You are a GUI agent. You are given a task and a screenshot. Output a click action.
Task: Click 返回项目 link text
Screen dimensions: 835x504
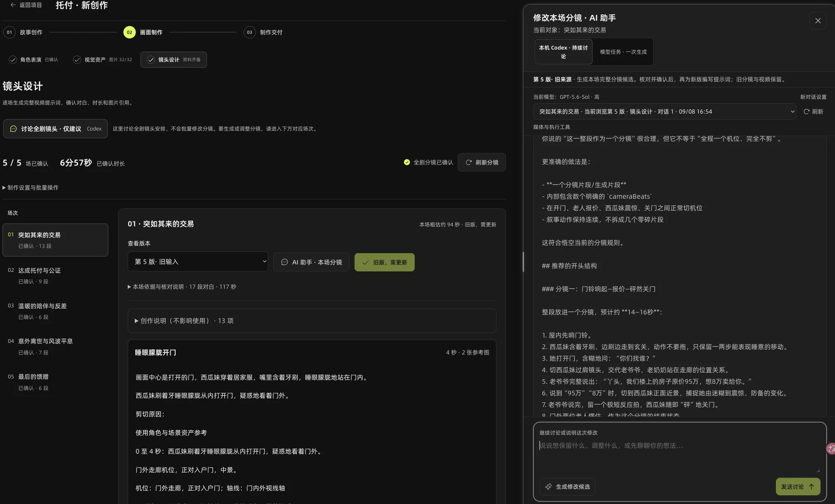click(x=31, y=5)
